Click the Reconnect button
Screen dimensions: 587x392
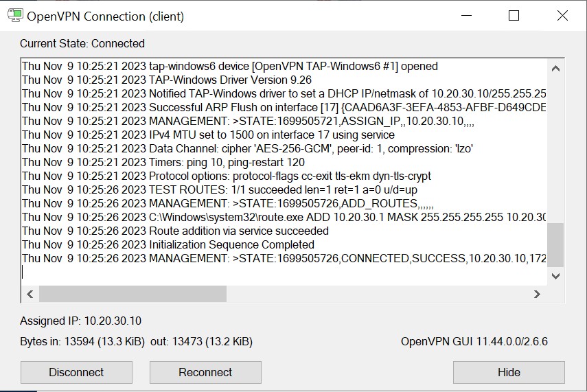(x=205, y=372)
